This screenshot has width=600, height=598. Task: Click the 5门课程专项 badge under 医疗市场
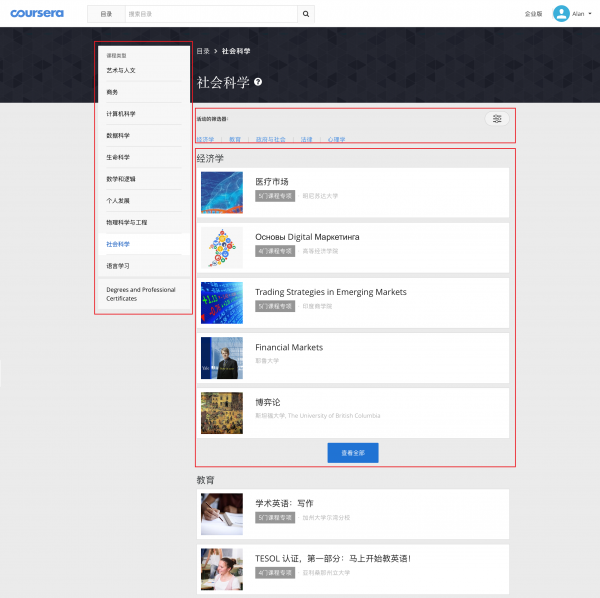[x=275, y=196]
